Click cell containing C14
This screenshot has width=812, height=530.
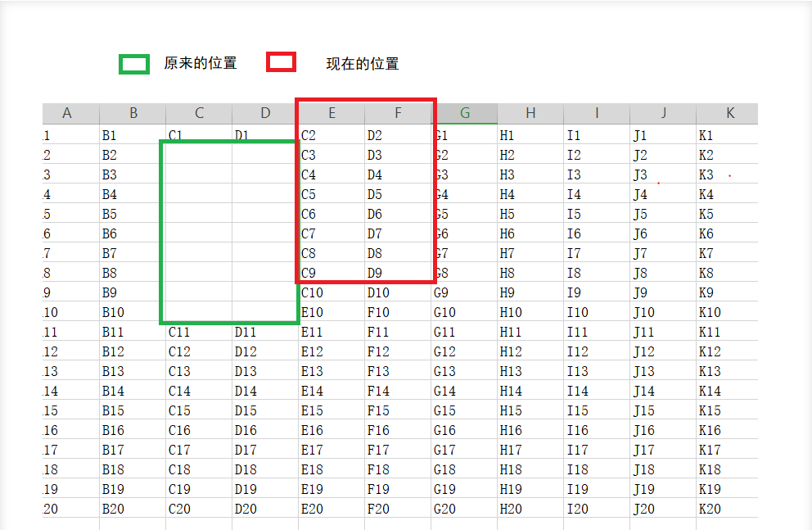click(199, 392)
